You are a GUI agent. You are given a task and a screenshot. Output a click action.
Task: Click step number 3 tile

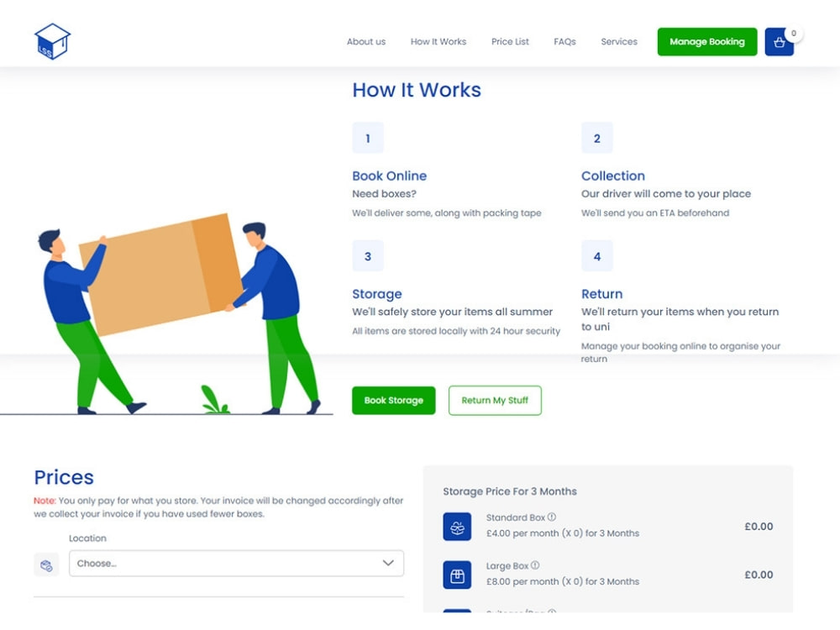(x=368, y=256)
